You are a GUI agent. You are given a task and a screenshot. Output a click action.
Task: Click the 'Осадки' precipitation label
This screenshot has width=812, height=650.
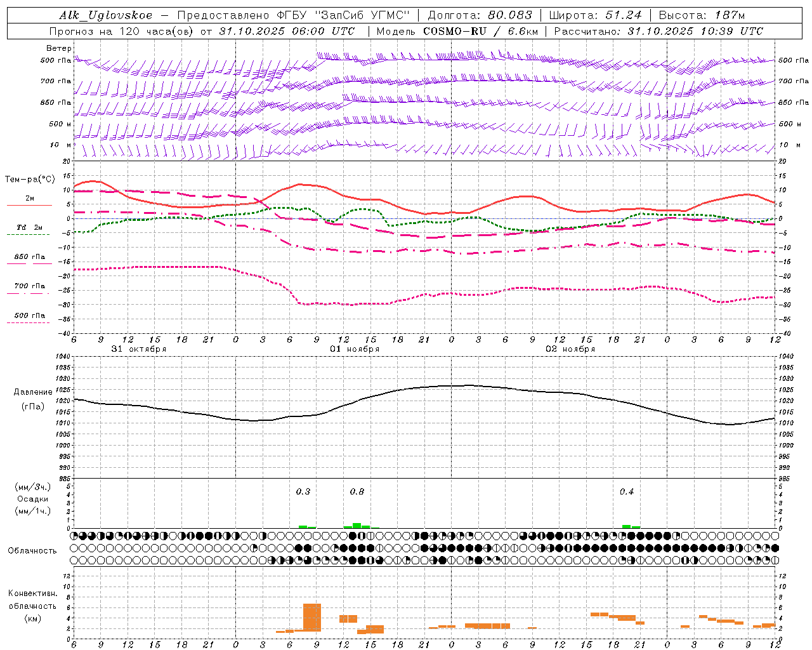pyautogui.click(x=33, y=499)
